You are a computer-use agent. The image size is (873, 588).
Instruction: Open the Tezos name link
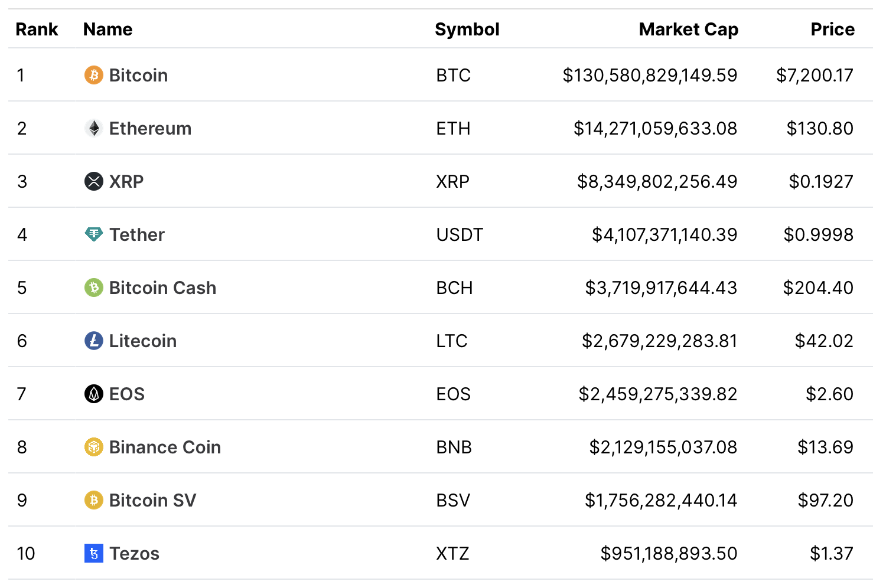[x=134, y=553]
